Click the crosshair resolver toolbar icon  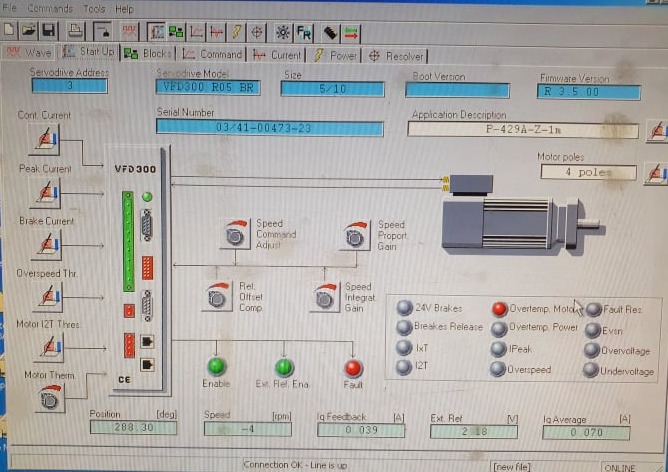[x=256, y=32]
